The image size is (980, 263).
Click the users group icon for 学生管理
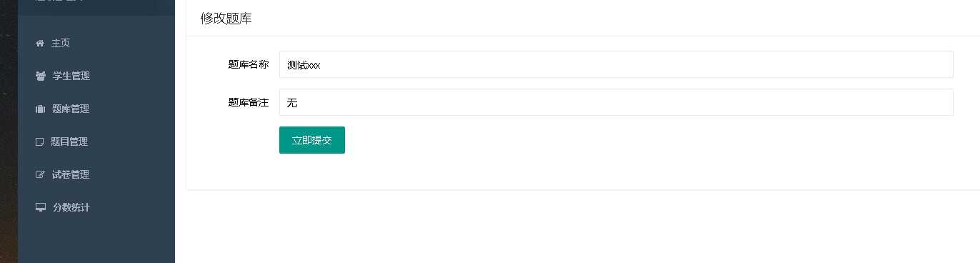click(41, 76)
